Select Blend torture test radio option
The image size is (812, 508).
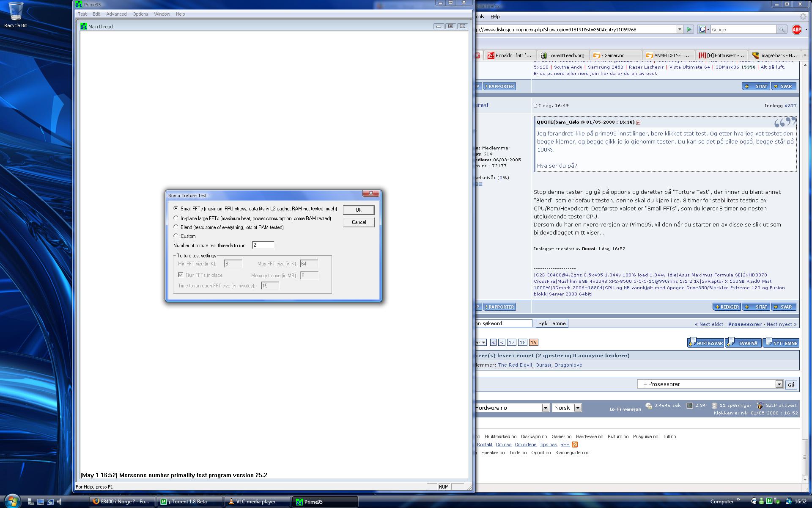tap(176, 227)
